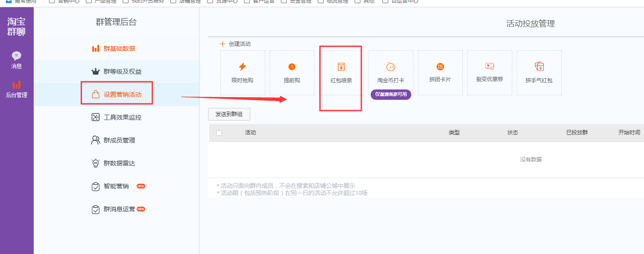
Task: Select the 限时抢购 lightning activity card
Action: [242, 73]
